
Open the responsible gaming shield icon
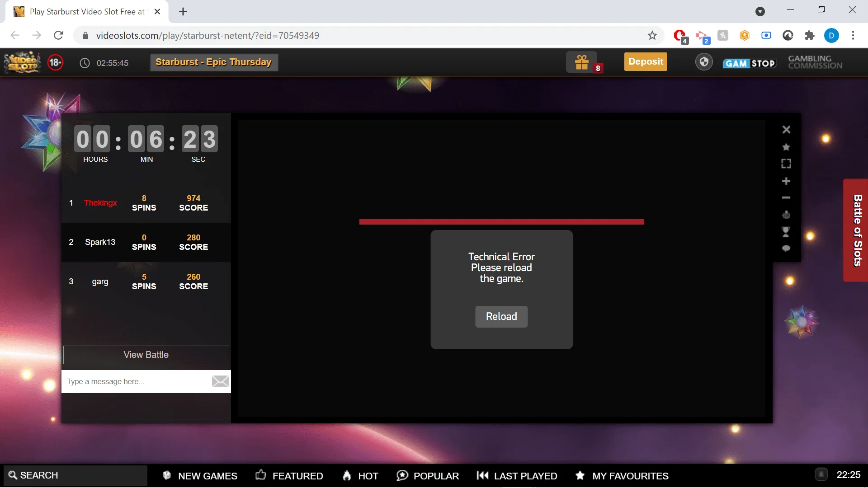click(x=704, y=62)
